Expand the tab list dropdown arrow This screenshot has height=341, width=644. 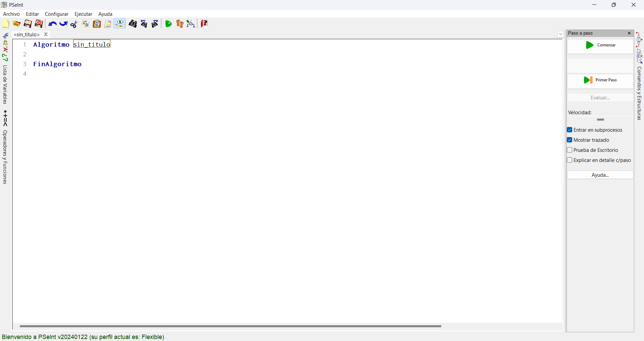point(560,34)
